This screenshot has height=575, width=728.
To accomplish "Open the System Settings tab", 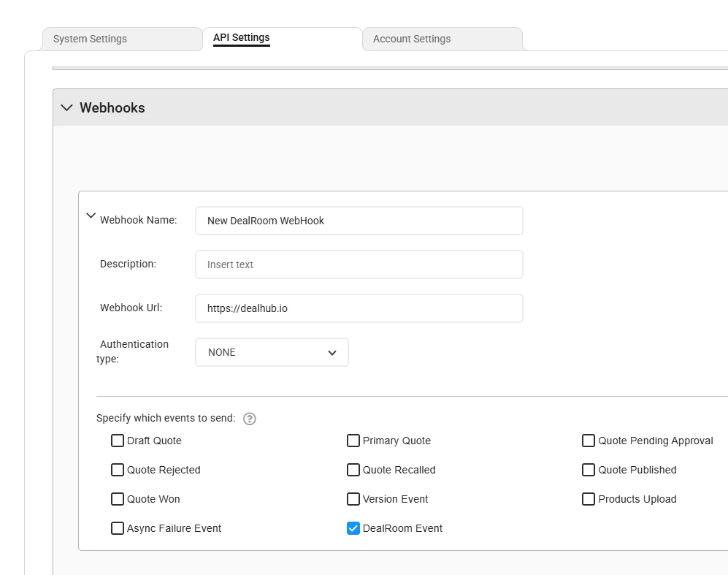I will pos(123,39).
